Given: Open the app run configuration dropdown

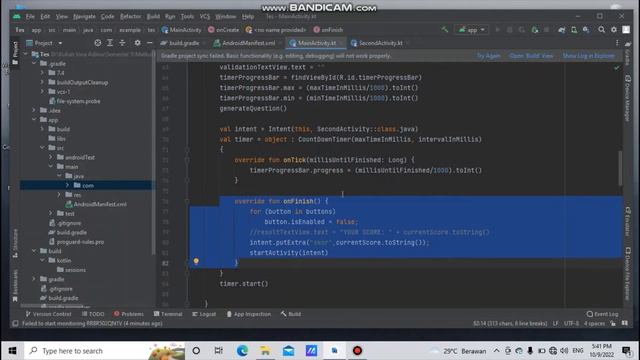Looking at the screenshot, I should (471, 30).
